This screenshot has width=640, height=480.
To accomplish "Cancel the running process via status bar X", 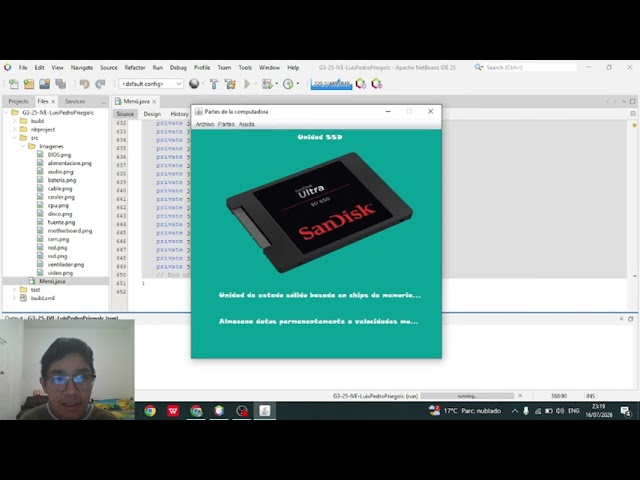I will tap(520, 396).
